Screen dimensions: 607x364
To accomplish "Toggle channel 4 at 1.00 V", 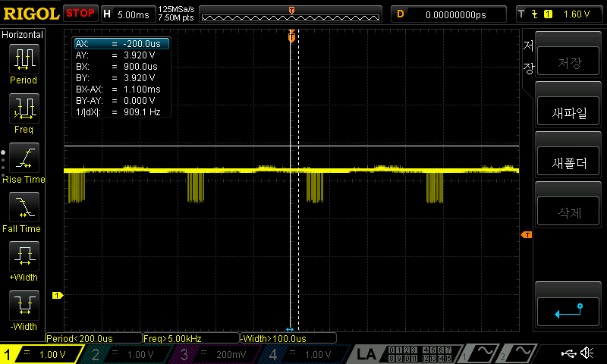I will pyautogui.click(x=306, y=354).
